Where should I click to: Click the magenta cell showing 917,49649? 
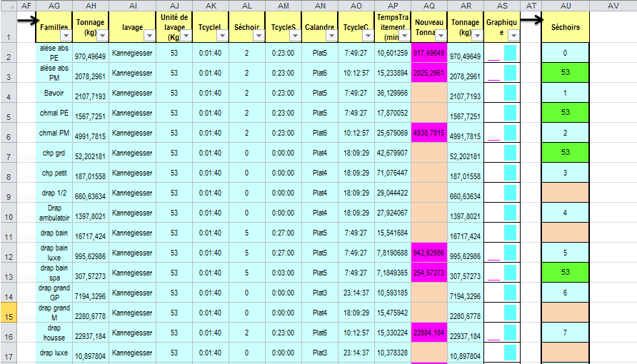tap(428, 53)
